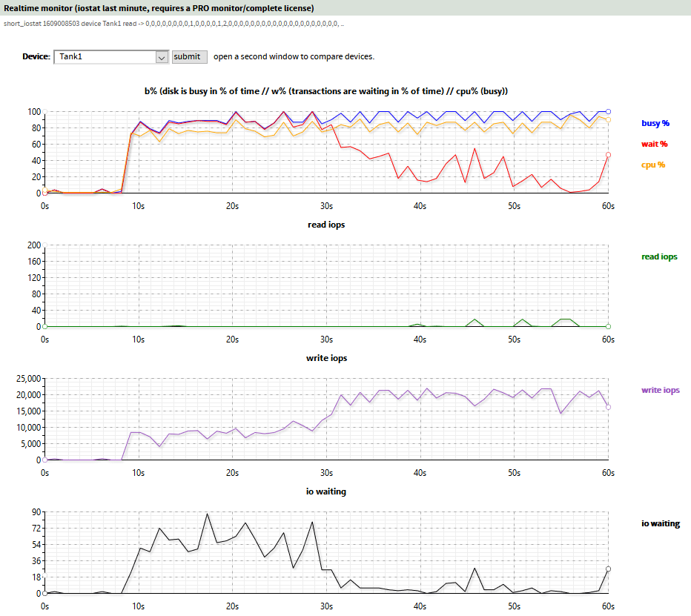Click the 50s x-axis label under read iops chart
Screen dimensions: 691x616
515,340
